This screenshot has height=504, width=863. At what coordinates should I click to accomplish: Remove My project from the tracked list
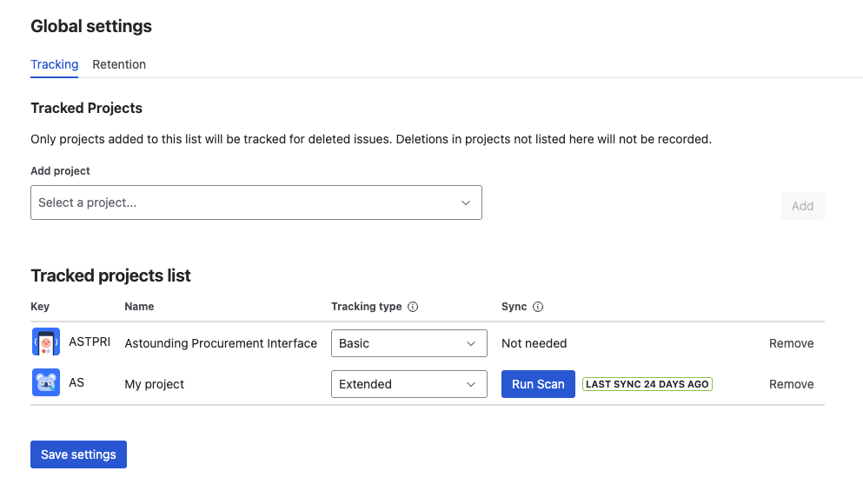pyautogui.click(x=791, y=383)
